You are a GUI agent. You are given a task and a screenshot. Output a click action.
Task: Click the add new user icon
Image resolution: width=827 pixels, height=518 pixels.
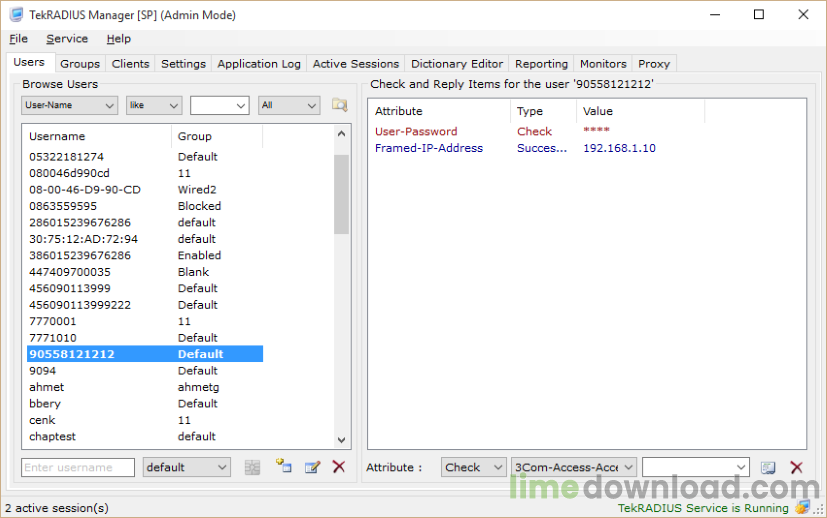[284, 467]
